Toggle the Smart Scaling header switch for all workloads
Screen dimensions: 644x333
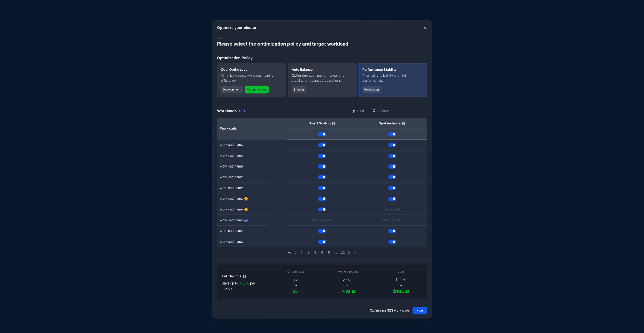point(322,134)
